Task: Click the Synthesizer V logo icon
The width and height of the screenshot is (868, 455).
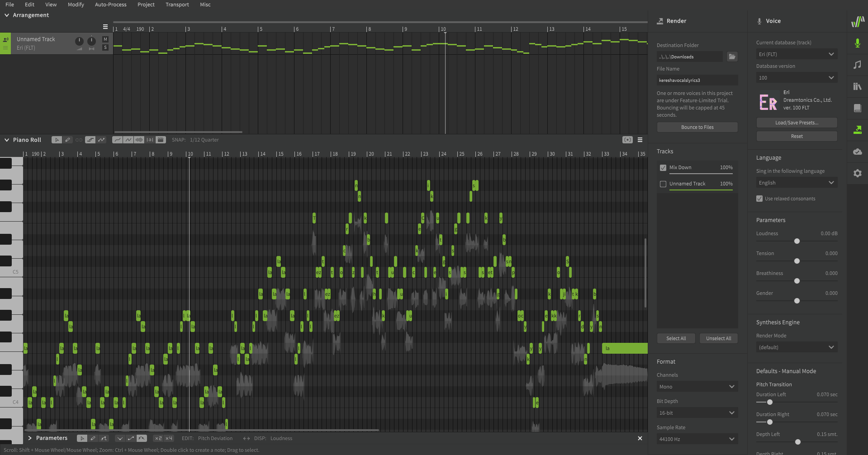Action: tap(858, 21)
